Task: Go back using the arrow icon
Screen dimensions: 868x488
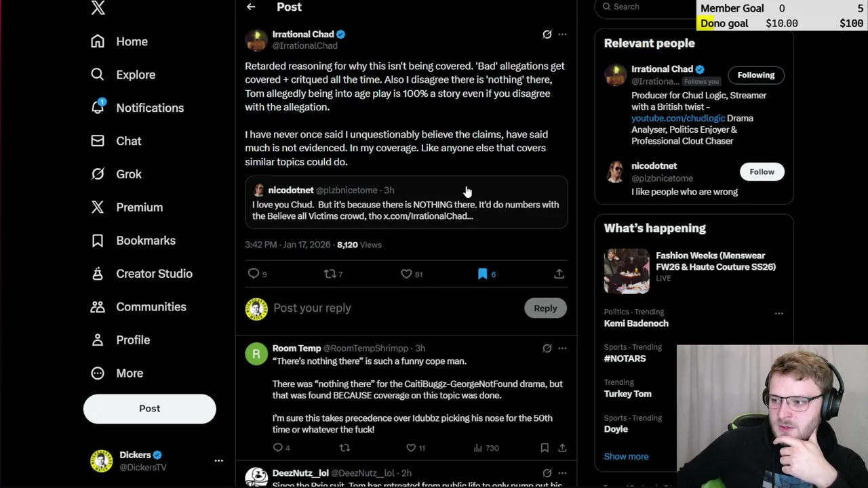Action: click(251, 7)
